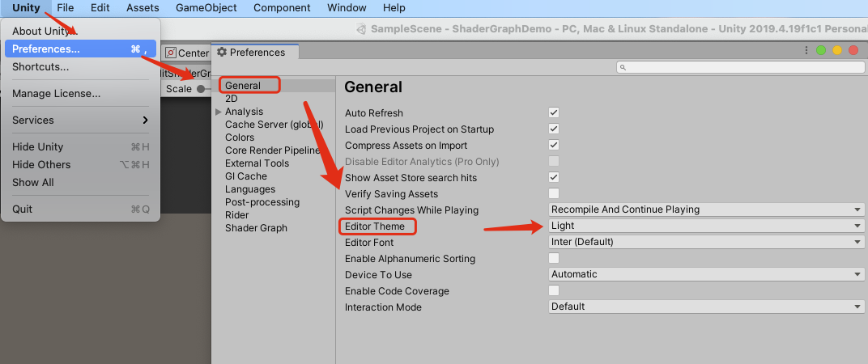Open the Edit menu

tap(100, 8)
